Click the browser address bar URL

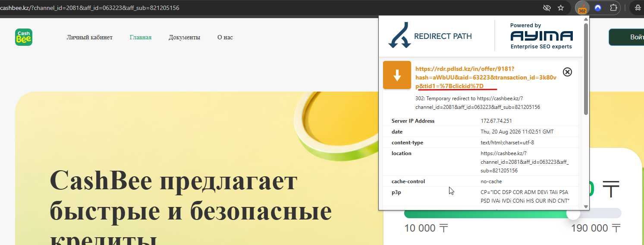point(90,8)
